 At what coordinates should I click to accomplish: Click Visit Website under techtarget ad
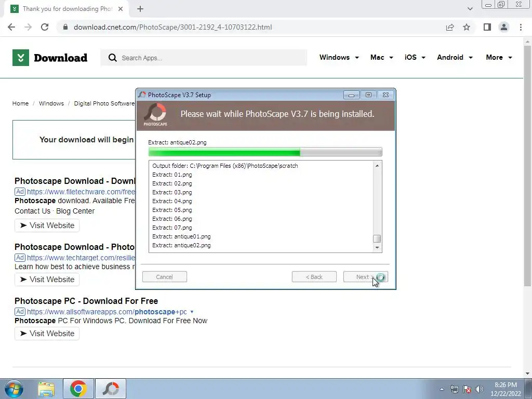tap(47, 280)
